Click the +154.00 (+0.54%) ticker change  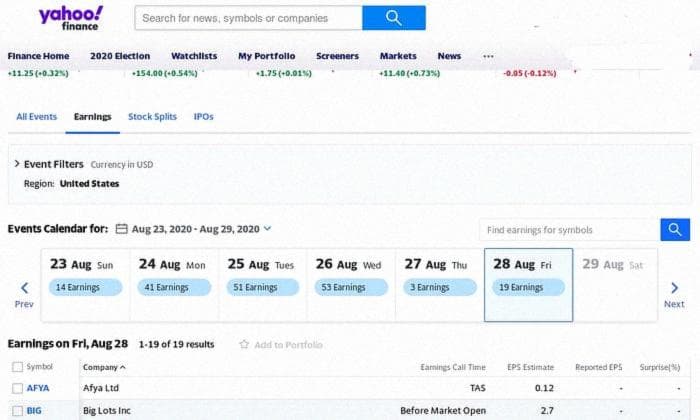tap(164, 73)
